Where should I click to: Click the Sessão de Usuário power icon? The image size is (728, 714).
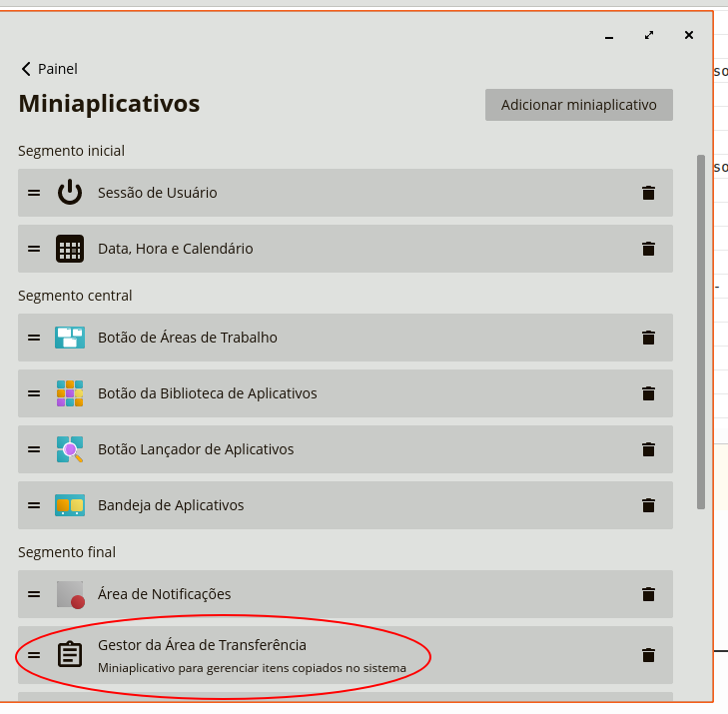[70, 193]
